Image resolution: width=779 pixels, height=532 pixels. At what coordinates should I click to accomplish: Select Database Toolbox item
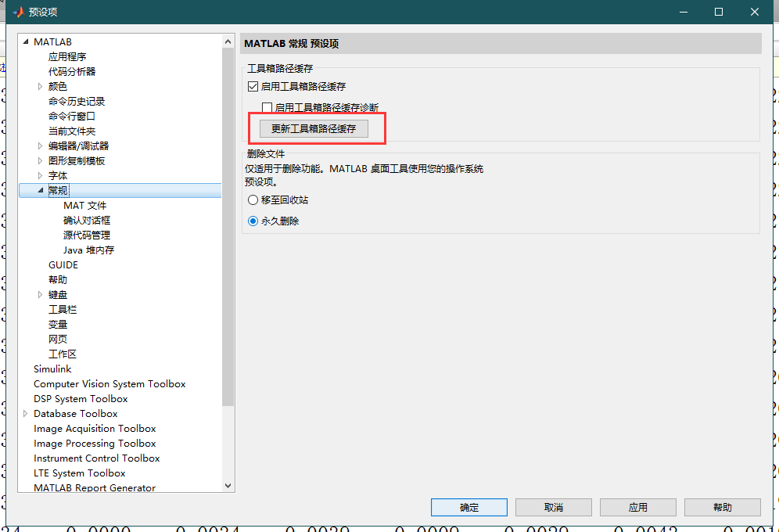(76, 414)
